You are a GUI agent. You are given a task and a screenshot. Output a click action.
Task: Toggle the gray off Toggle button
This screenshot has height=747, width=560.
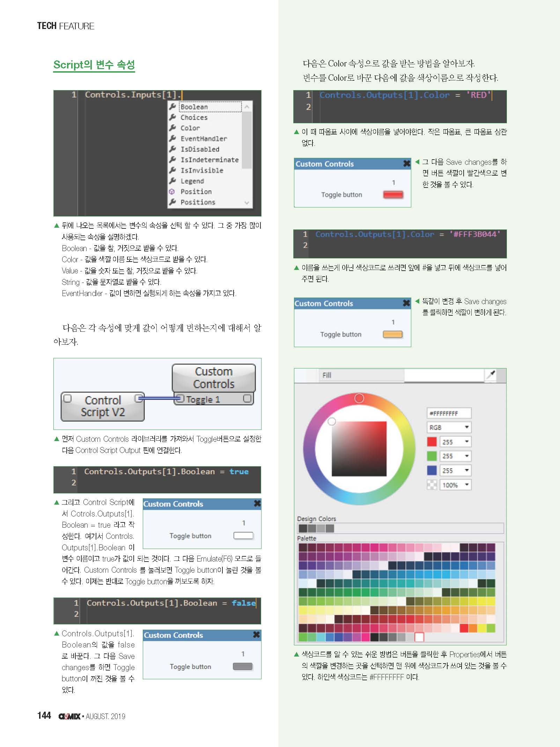click(243, 666)
